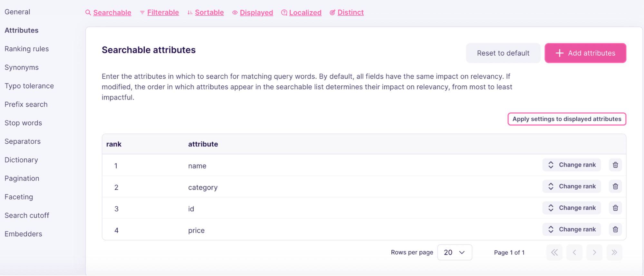This screenshot has height=276, width=644.
Task: Click the magnifier icon on the Searchable tab
Action: click(88, 12)
